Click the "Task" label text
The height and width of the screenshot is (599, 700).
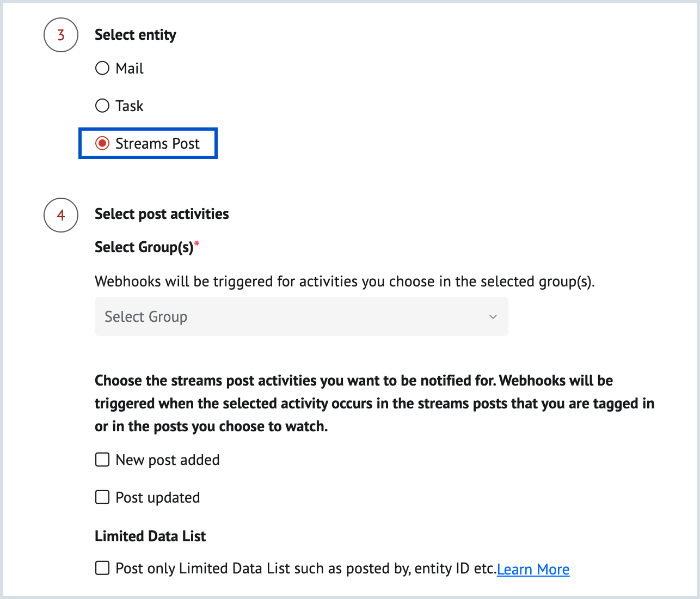click(x=130, y=106)
